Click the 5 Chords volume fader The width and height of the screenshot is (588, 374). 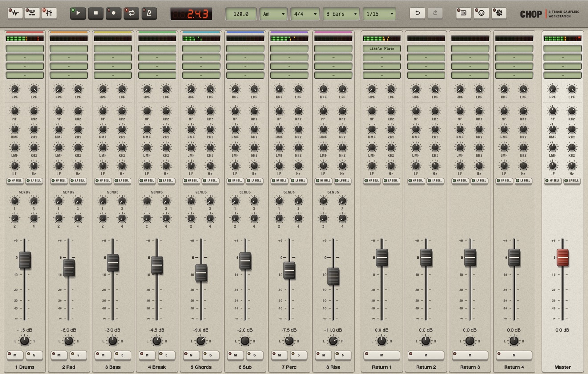[x=201, y=272]
